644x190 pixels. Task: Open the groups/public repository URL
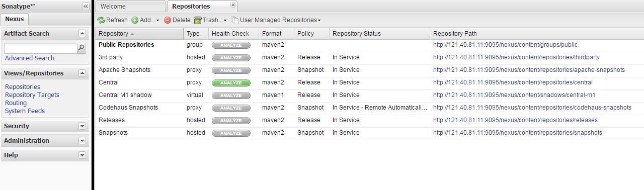pyautogui.click(x=505, y=45)
